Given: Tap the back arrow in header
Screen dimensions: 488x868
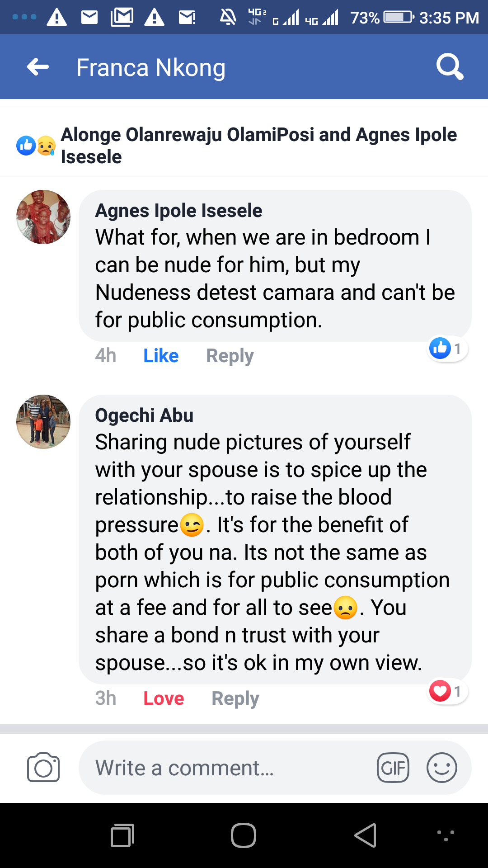Looking at the screenshot, I should pos(38,67).
